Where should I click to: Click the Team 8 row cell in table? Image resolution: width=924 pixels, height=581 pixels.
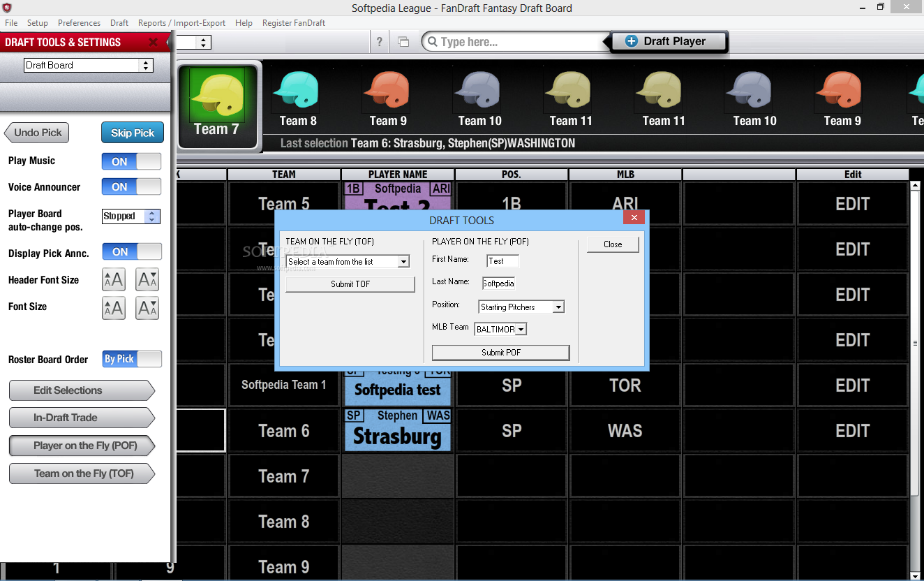pyautogui.click(x=284, y=522)
